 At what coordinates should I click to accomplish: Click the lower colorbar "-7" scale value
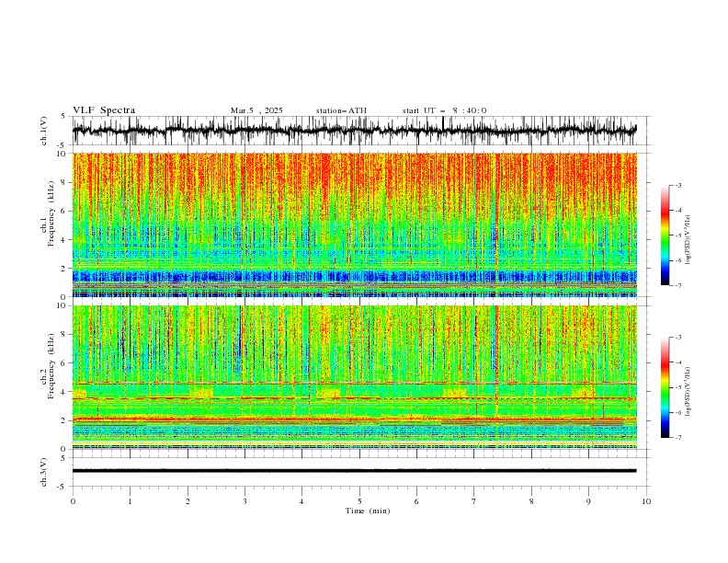coord(678,437)
